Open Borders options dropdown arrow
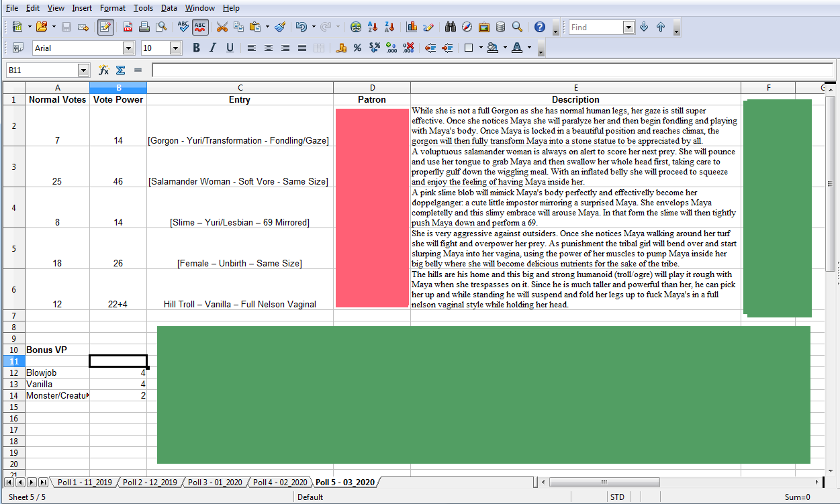This screenshot has width=840, height=504. (481, 48)
